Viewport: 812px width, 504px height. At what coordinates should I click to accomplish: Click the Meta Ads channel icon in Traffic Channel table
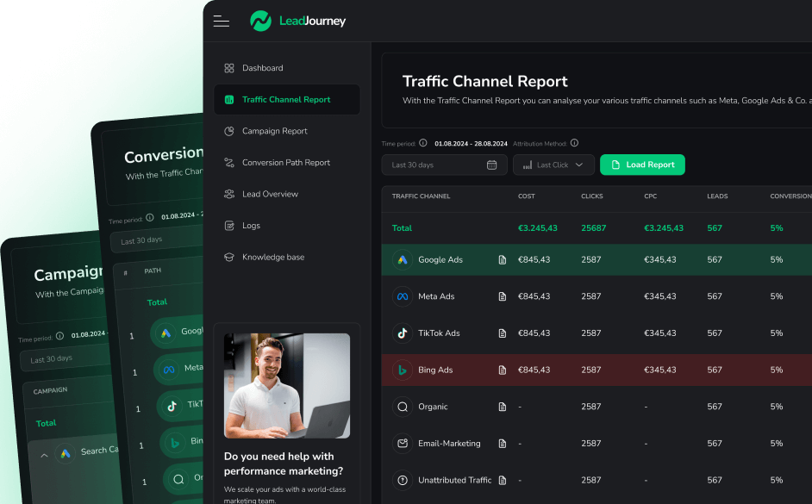point(403,296)
